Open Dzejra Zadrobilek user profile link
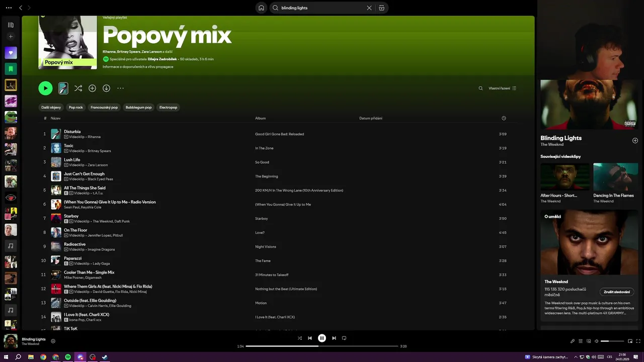 (x=162, y=59)
